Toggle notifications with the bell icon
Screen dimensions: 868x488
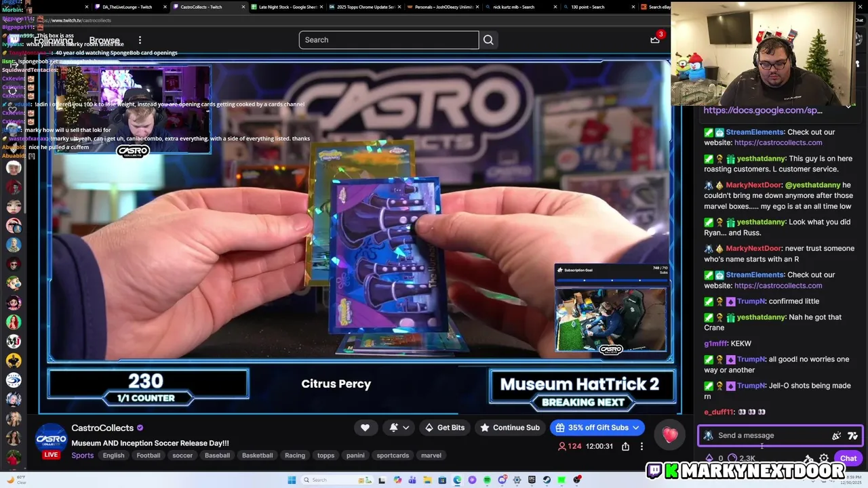394,428
